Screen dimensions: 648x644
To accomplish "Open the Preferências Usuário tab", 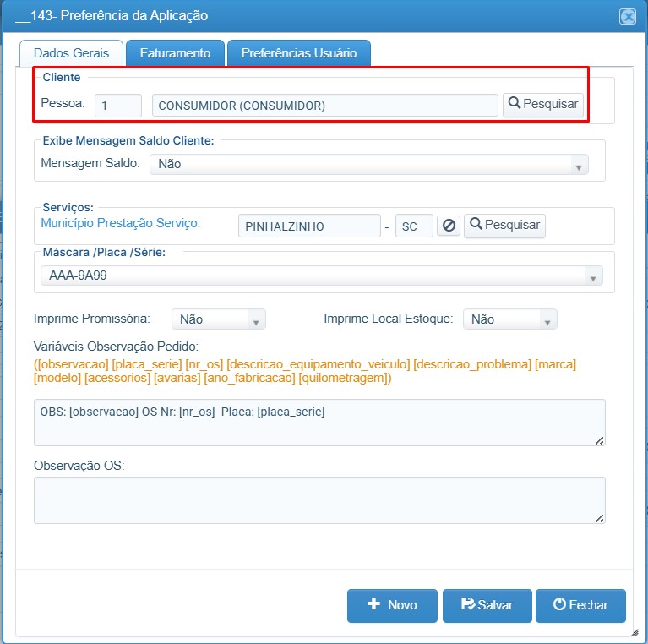I will click(x=299, y=53).
